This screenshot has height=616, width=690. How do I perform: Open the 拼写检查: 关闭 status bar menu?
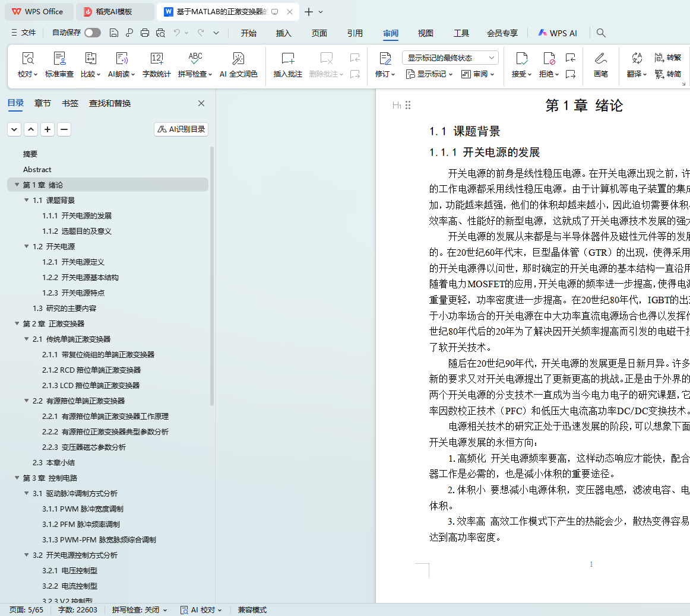tap(140, 609)
